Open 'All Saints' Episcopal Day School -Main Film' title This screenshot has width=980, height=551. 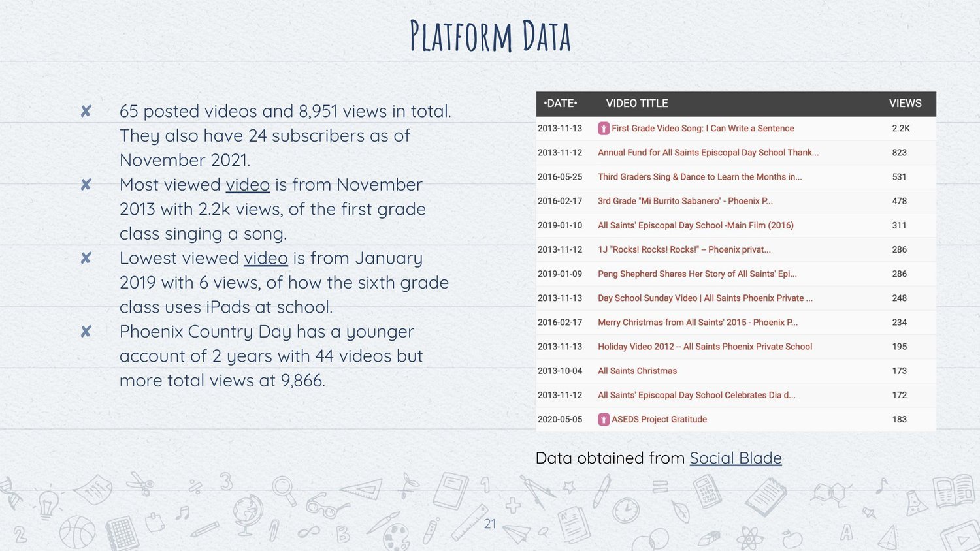[696, 225]
